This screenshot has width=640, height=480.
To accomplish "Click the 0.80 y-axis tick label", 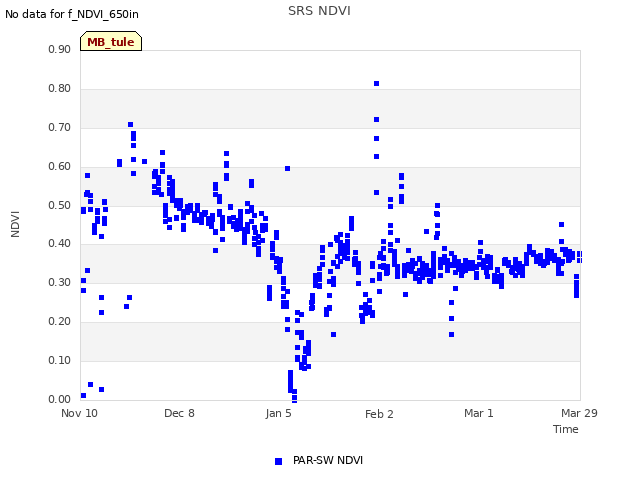I will click(60, 88).
